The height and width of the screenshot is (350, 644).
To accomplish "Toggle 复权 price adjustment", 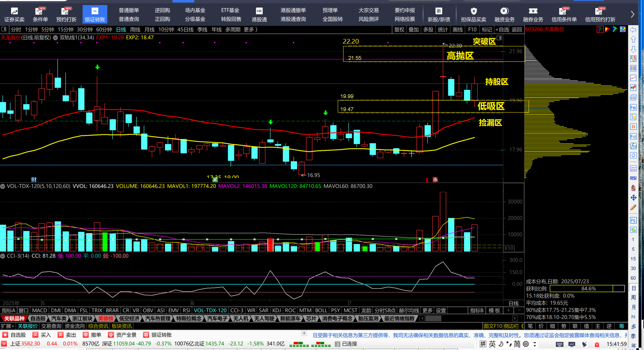I will 399,30.
